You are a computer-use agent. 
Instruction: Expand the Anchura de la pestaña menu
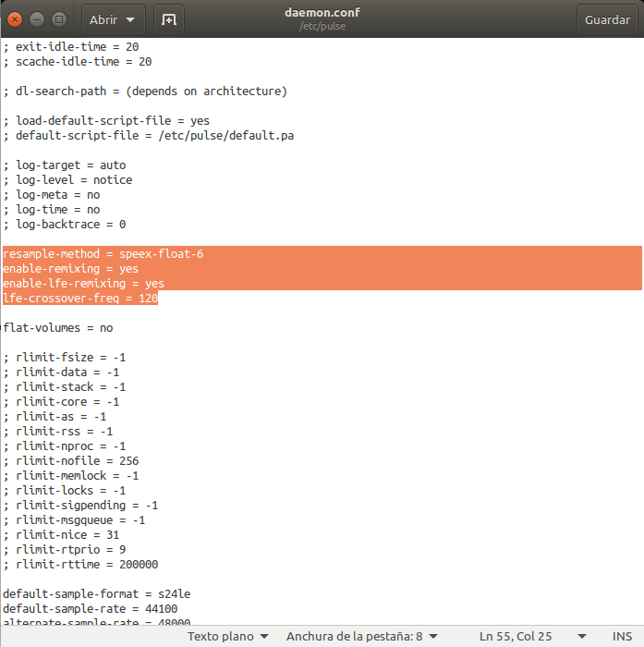361,636
